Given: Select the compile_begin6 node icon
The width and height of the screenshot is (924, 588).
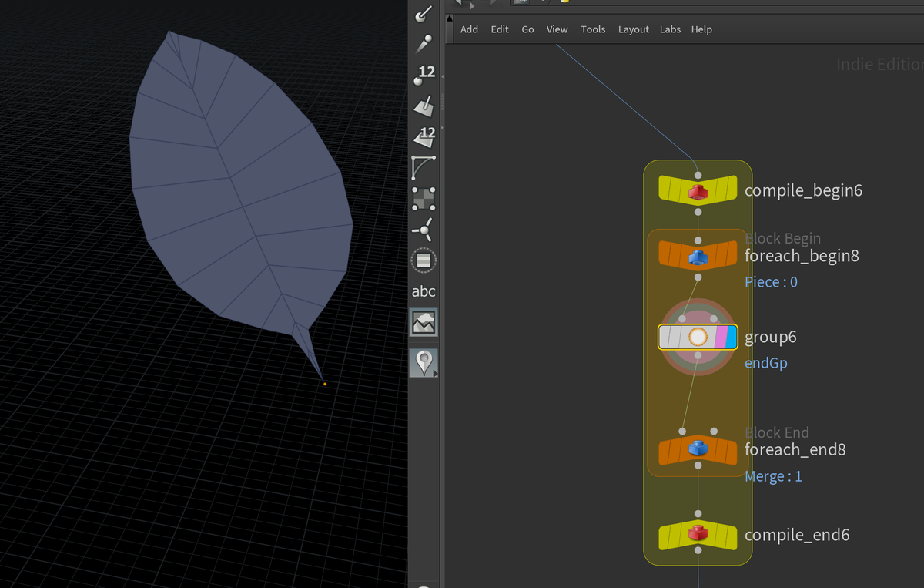Looking at the screenshot, I should point(698,190).
